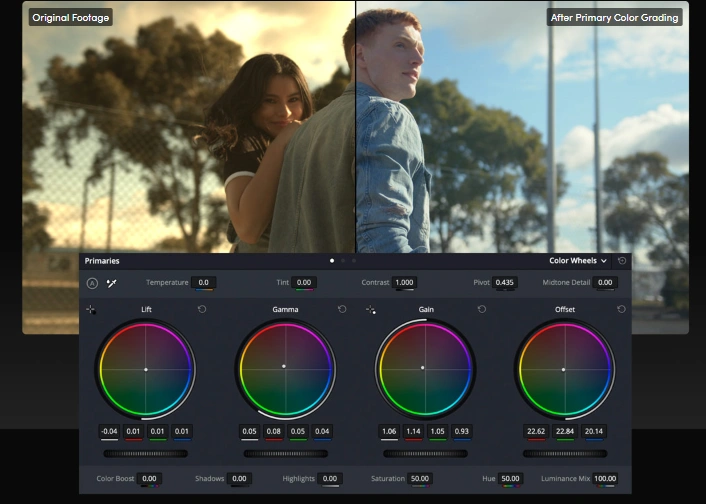Click the Midtone Detail label

click(x=566, y=282)
